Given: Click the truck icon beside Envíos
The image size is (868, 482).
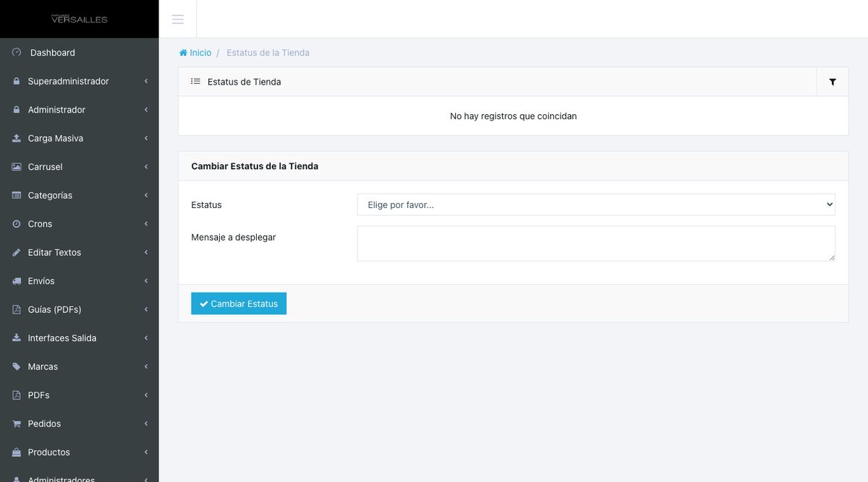Looking at the screenshot, I should point(17,281).
